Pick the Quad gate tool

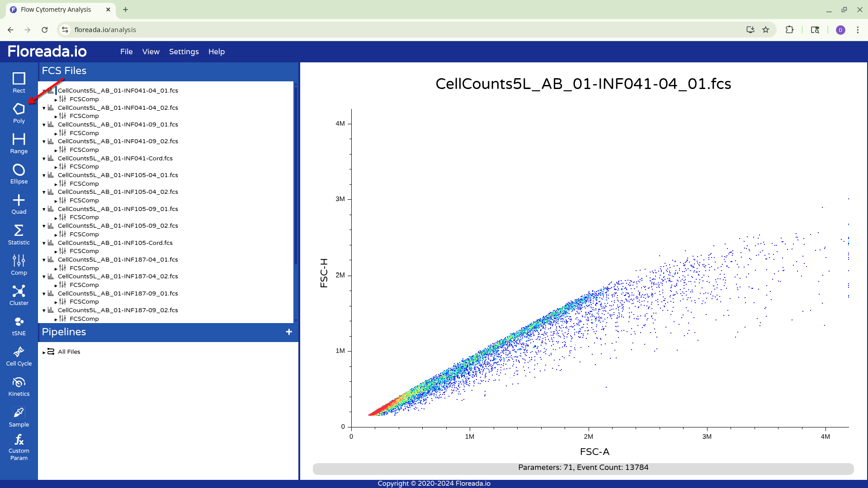click(19, 204)
